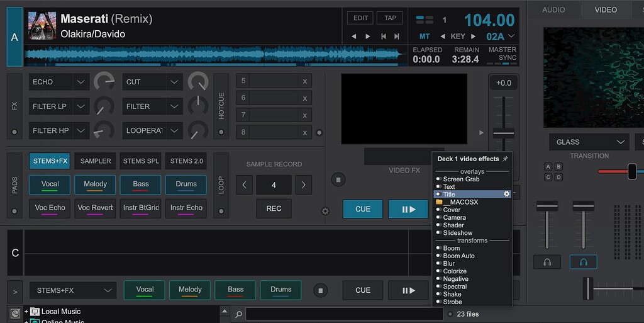Click the CUT effect knob
This screenshot has width=644, height=323.
click(x=198, y=81)
